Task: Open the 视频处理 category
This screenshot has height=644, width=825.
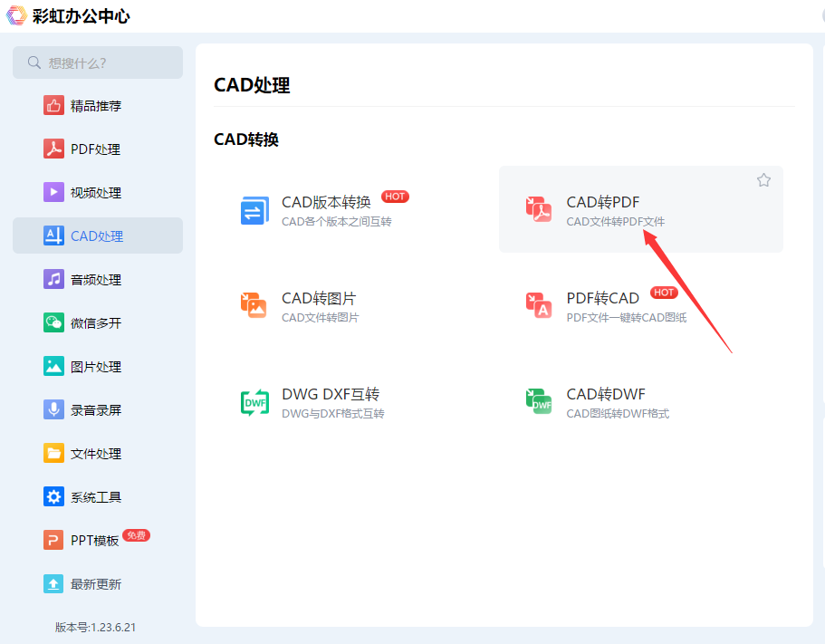Action: (x=98, y=193)
